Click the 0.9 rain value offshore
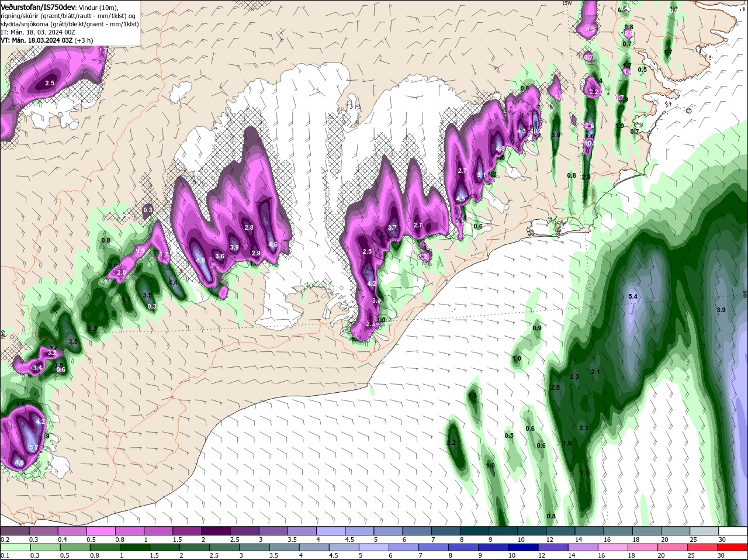This screenshot has width=748, height=560. click(x=537, y=328)
